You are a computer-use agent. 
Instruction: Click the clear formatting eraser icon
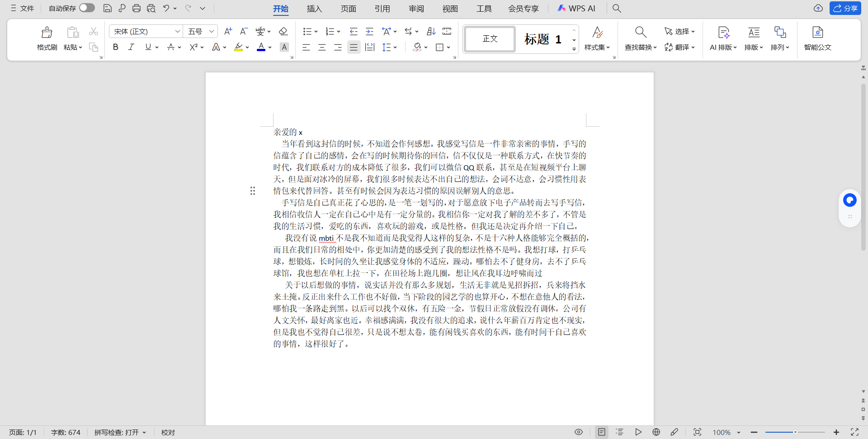pos(283,31)
